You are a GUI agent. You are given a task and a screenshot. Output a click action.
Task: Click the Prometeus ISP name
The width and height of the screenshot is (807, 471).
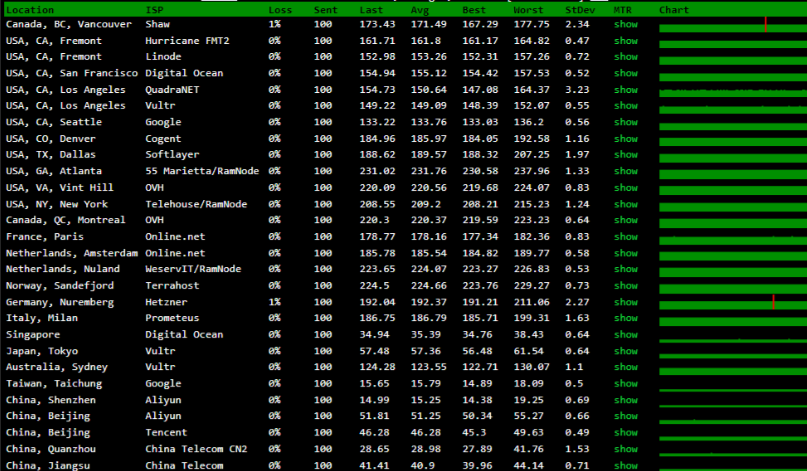pyautogui.click(x=172, y=318)
